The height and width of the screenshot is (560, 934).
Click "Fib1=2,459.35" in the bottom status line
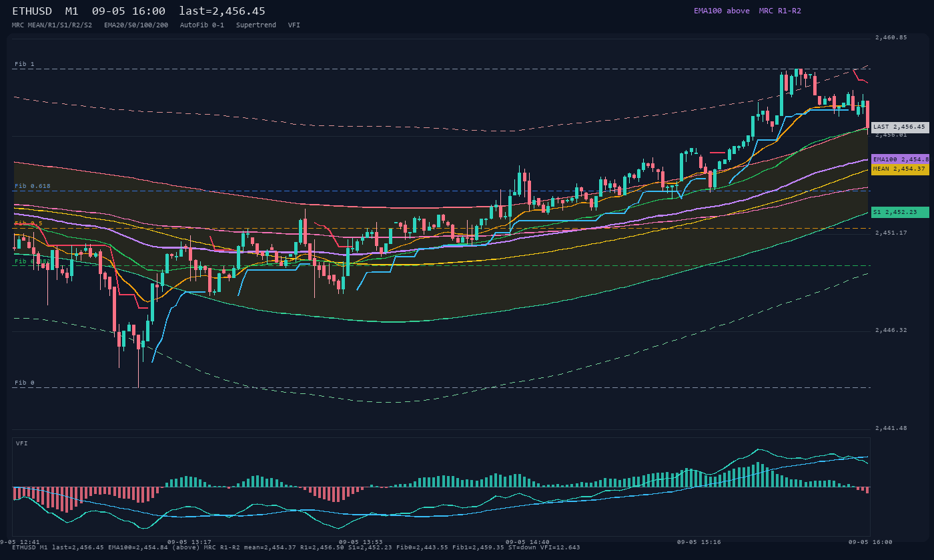[479, 547]
